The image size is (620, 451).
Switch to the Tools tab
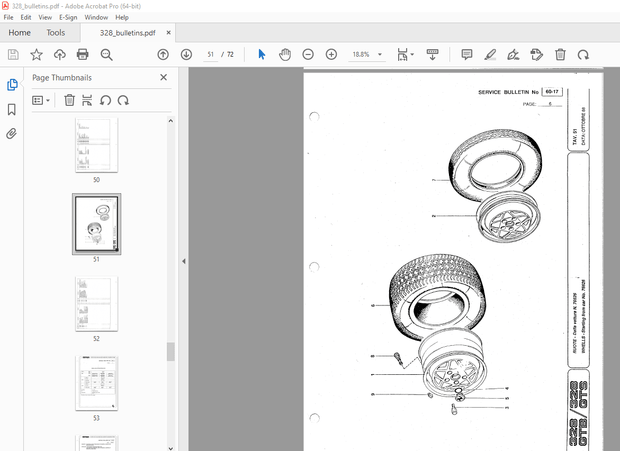tap(56, 33)
